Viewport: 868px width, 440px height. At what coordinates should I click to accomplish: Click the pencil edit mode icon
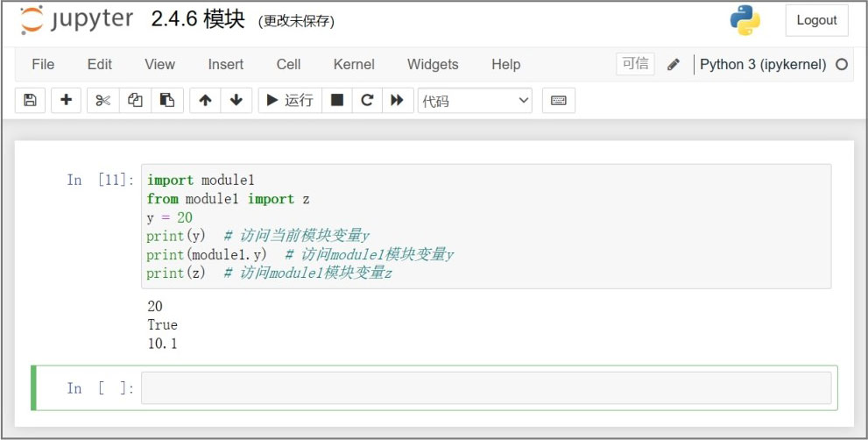click(x=674, y=65)
